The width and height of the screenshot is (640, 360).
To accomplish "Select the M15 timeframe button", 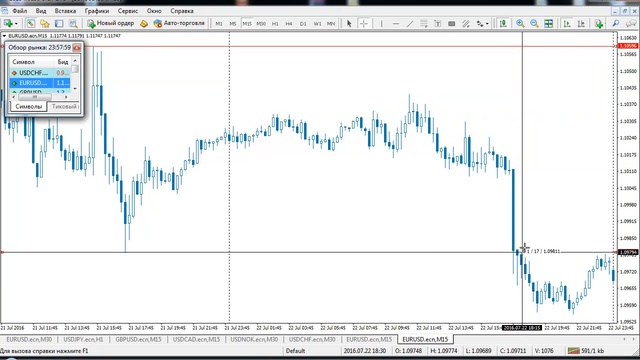I will tap(247, 24).
